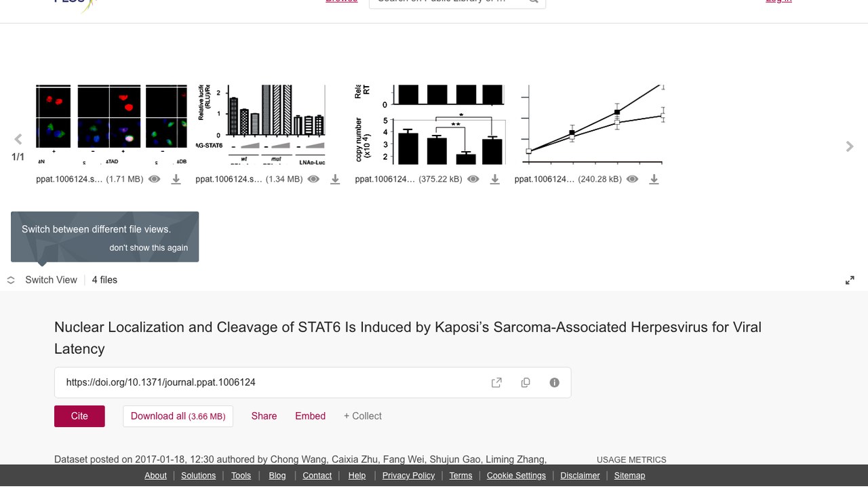
Task: Download the 240.28 kB file
Action: point(654,179)
